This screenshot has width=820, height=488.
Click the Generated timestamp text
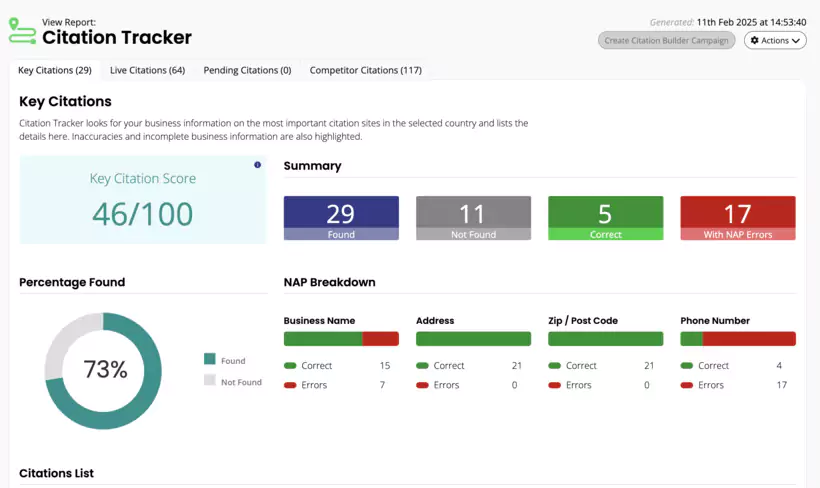click(728, 22)
